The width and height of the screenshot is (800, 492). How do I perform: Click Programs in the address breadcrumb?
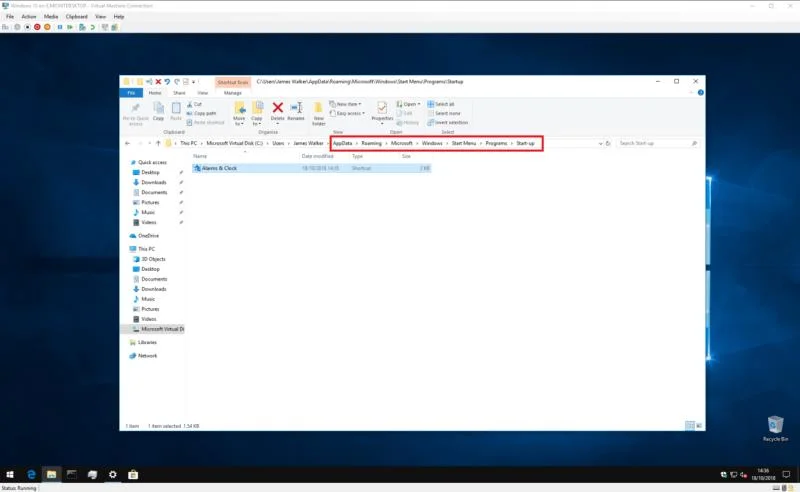coord(496,143)
